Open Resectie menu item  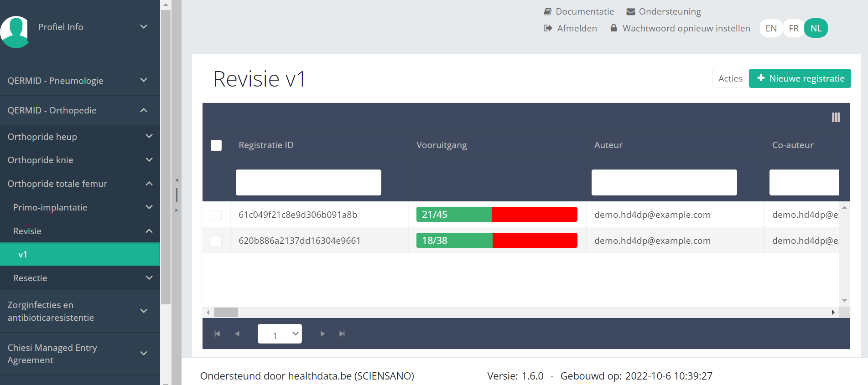80,278
